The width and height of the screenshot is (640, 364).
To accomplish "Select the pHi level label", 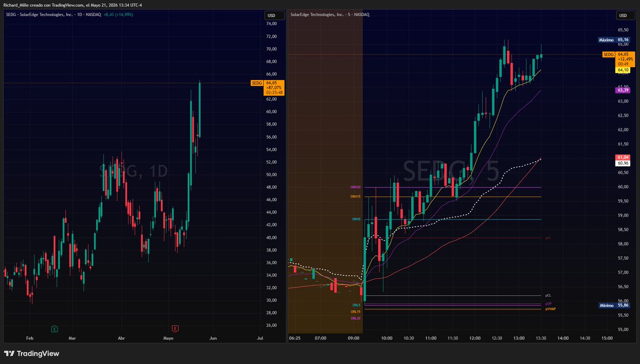I will click(548, 238).
